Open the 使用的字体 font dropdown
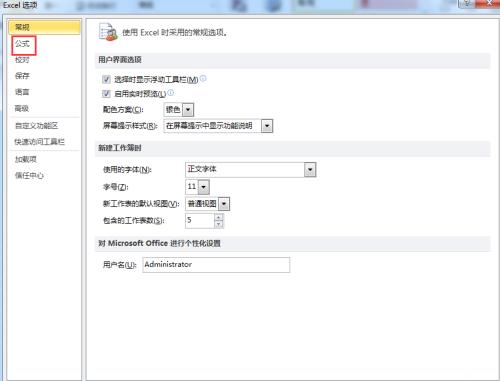 [310, 170]
